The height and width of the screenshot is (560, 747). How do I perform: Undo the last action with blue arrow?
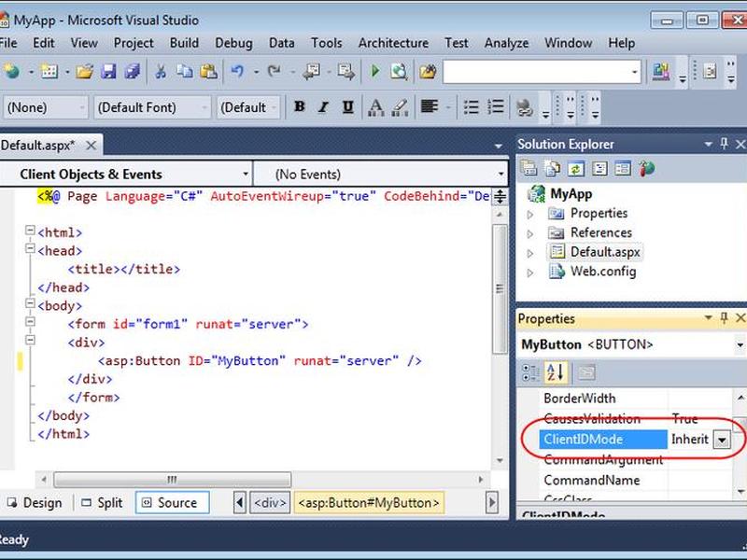click(237, 72)
